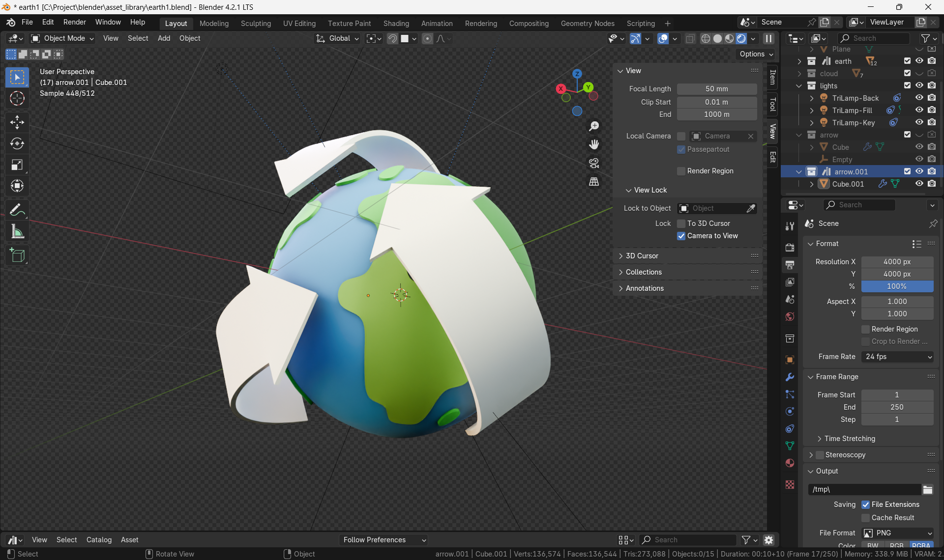The width and height of the screenshot is (944, 560).
Task: Click eyedropper for Lock to Object
Action: coord(751,208)
